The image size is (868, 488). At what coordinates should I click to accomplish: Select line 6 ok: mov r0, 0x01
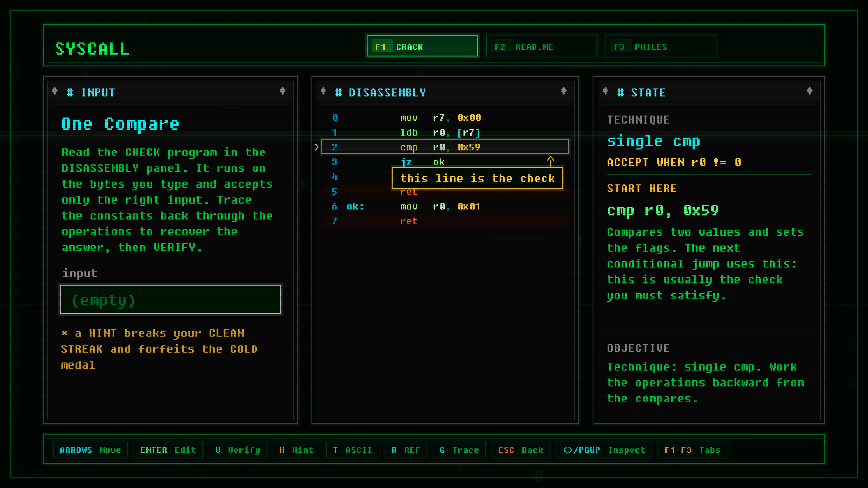click(445, 206)
